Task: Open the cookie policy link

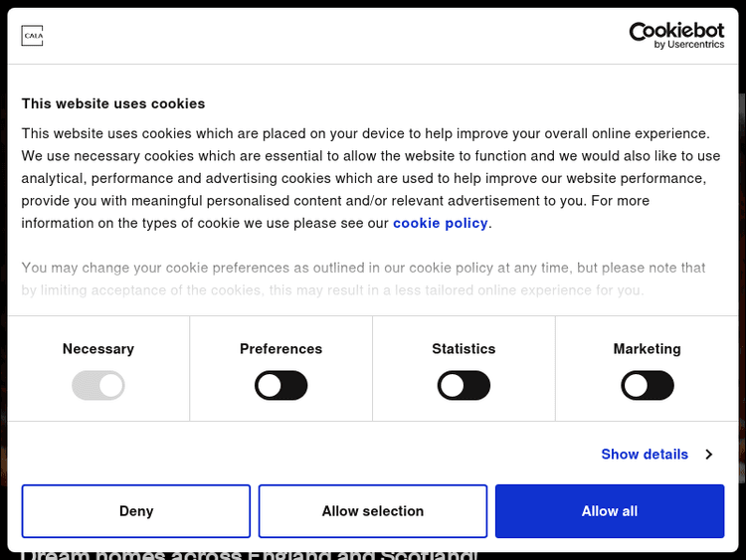Action: pos(440,223)
